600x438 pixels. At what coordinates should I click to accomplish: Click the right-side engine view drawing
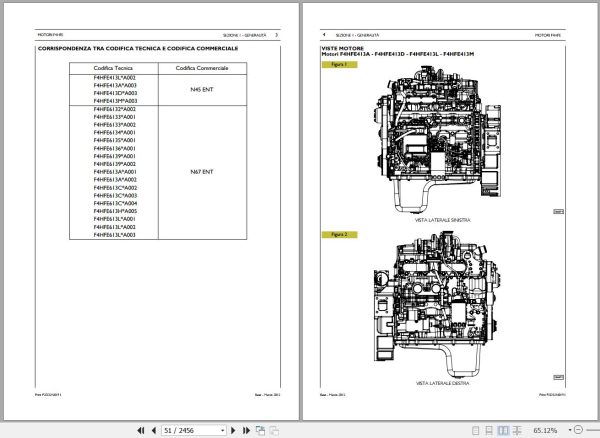point(436,305)
